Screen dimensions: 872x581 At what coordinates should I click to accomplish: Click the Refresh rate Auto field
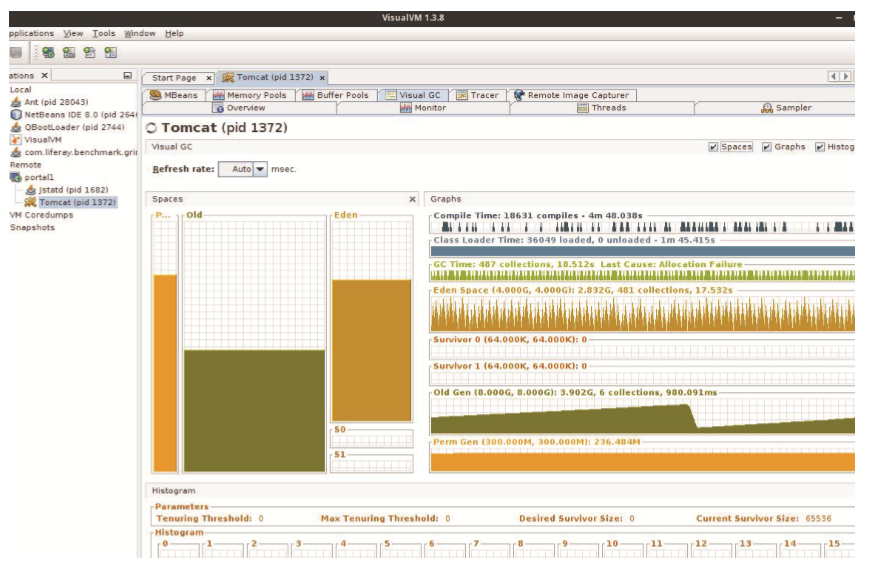tap(236, 169)
